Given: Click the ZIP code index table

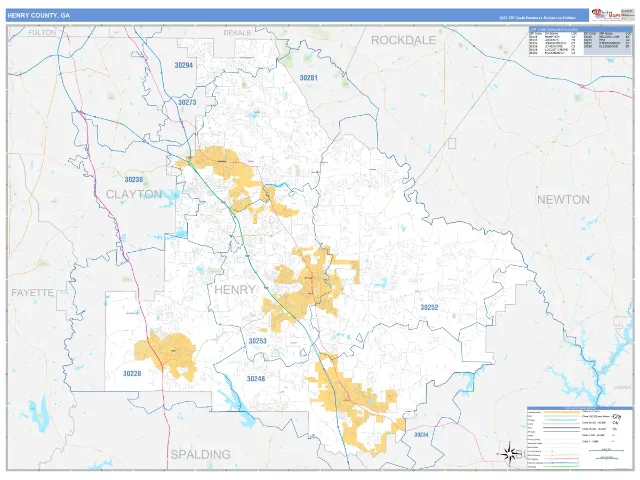Looking at the screenshot, I should 580,41.
